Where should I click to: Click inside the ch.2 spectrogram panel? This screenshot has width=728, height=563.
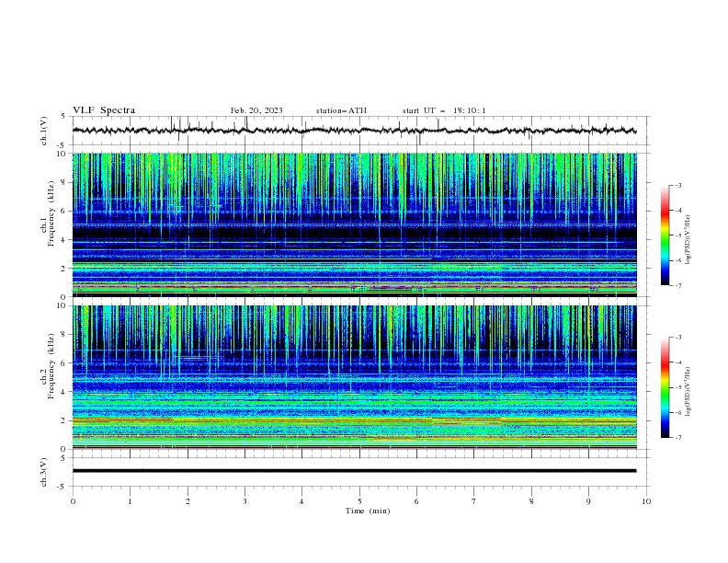pyautogui.click(x=354, y=377)
